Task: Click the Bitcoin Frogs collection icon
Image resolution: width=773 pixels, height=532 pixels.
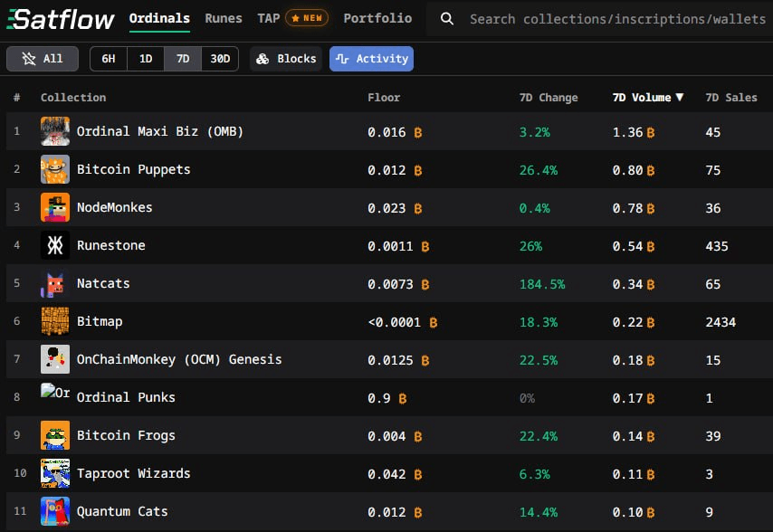Action: (x=55, y=436)
